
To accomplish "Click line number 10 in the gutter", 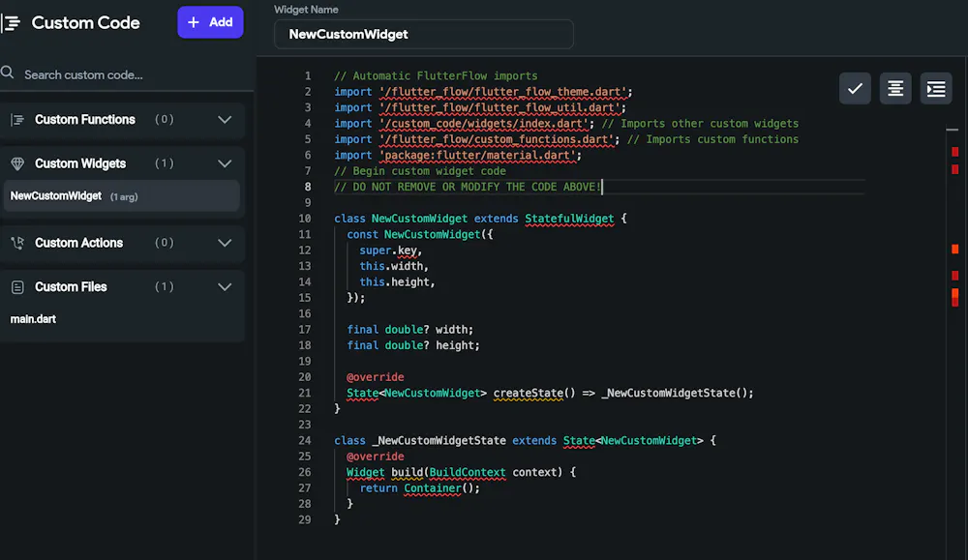I will click(305, 219).
